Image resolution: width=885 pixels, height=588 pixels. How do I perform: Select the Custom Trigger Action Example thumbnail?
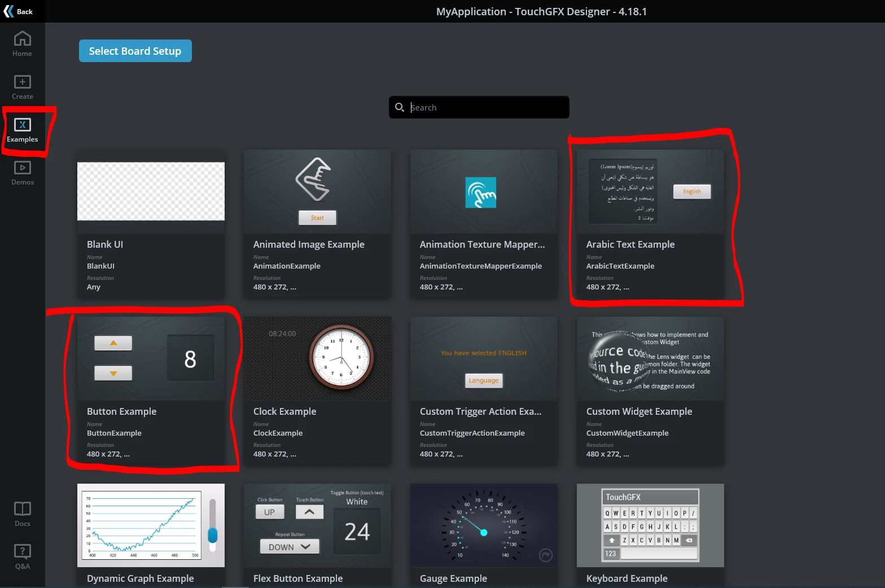[484, 358]
